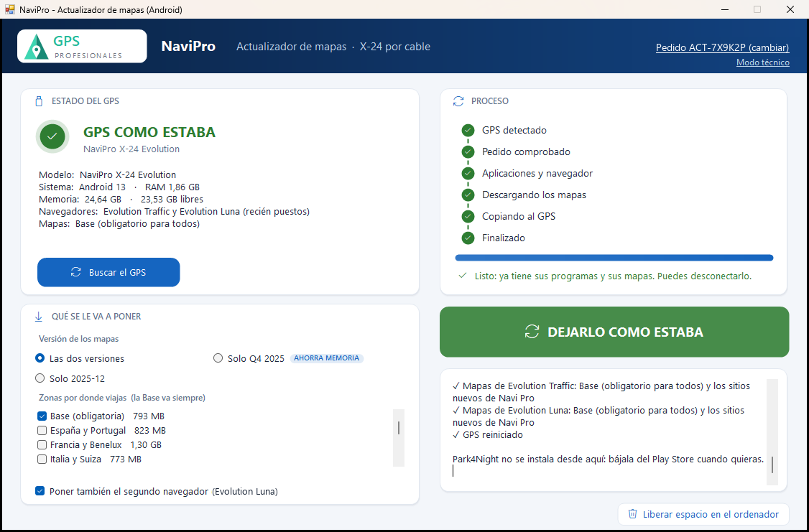Viewport: 809px width, 532px height.
Task: Click the green check next to GPS detectado
Action: click(468, 131)
